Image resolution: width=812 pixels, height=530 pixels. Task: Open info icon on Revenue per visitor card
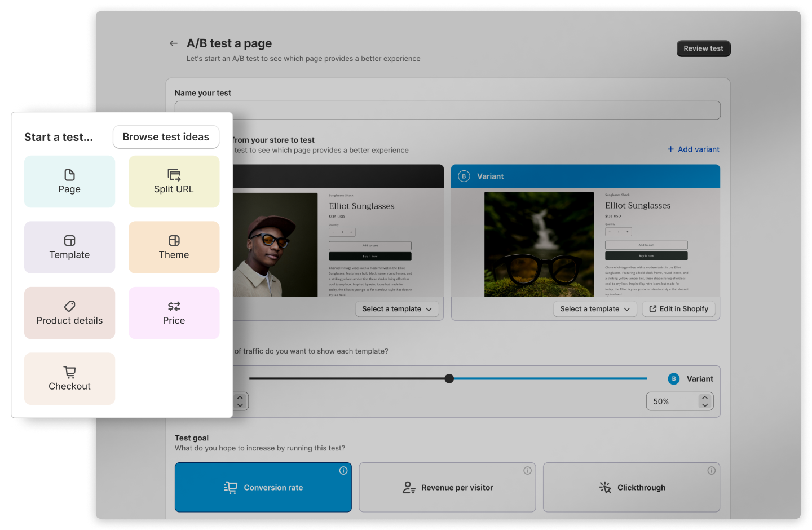pyautogui.click(x=527, y=471)
